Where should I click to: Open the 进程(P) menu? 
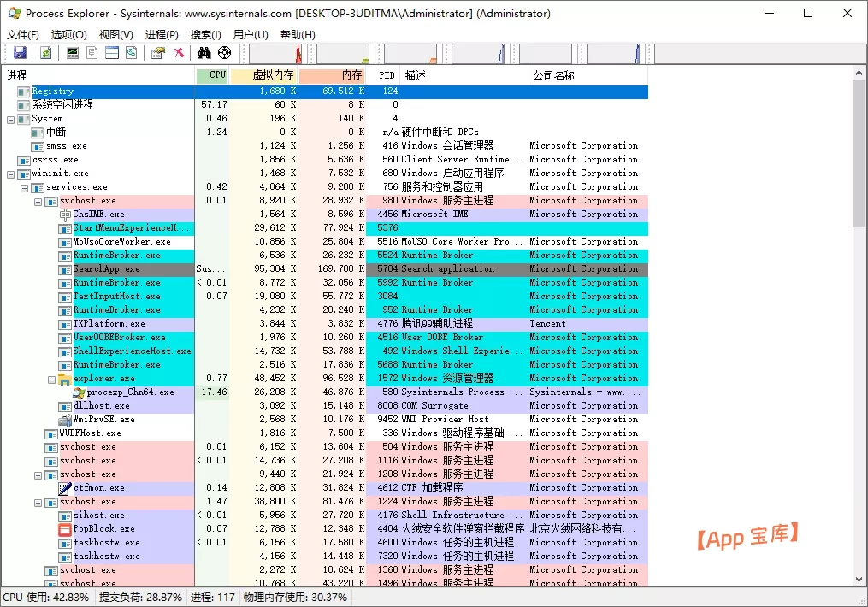coord(162,34)
